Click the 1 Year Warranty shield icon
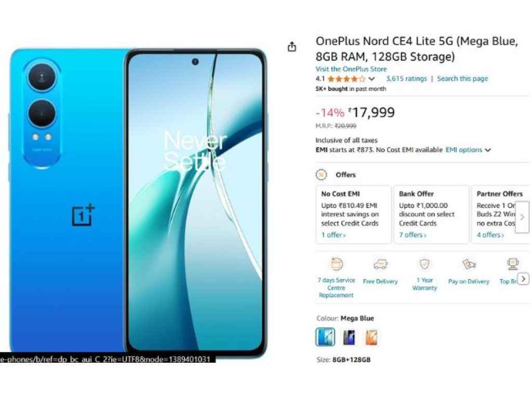The image size is (532, 393). point(424,264)
